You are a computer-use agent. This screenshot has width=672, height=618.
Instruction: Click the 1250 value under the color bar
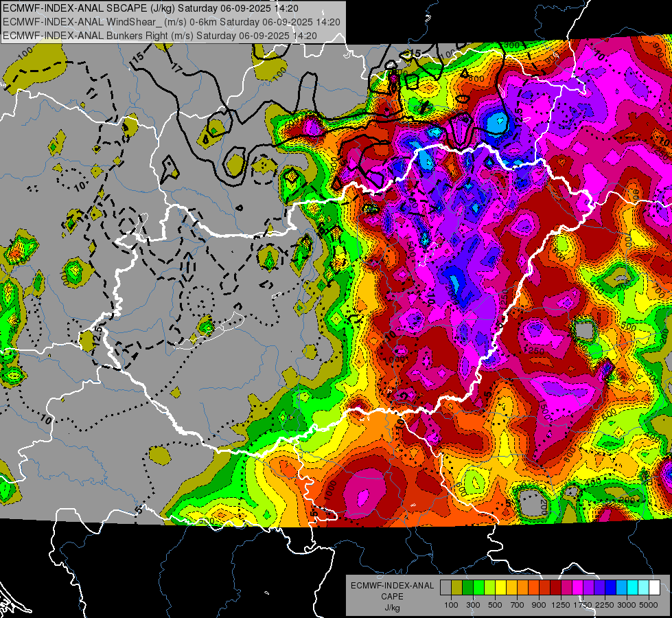pyautogui.click(x=561, y=605)
